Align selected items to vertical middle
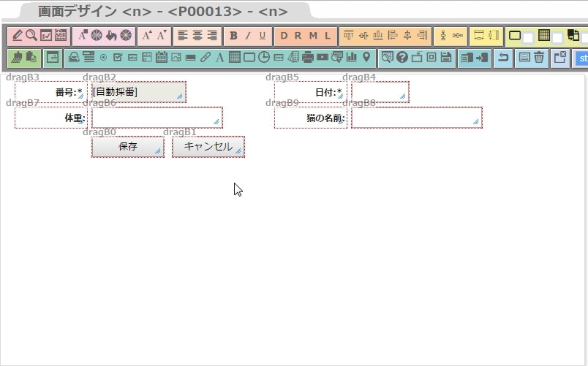The width and height of the screenshot is (588, 366). click(x=363, y=36)
